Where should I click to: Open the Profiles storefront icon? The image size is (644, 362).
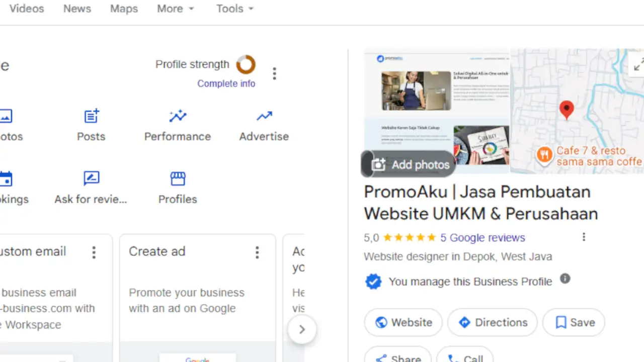(178, 178)
